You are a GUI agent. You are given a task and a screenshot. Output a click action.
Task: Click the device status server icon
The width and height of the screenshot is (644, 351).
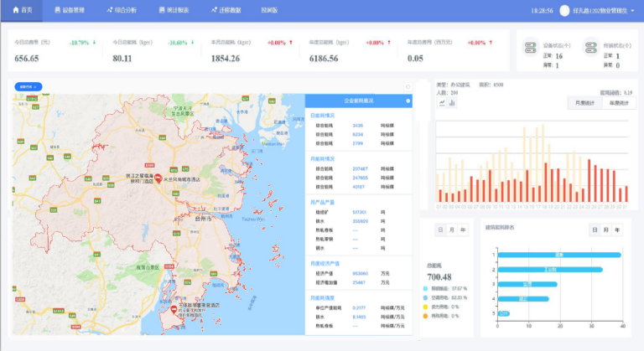(530, 48)
